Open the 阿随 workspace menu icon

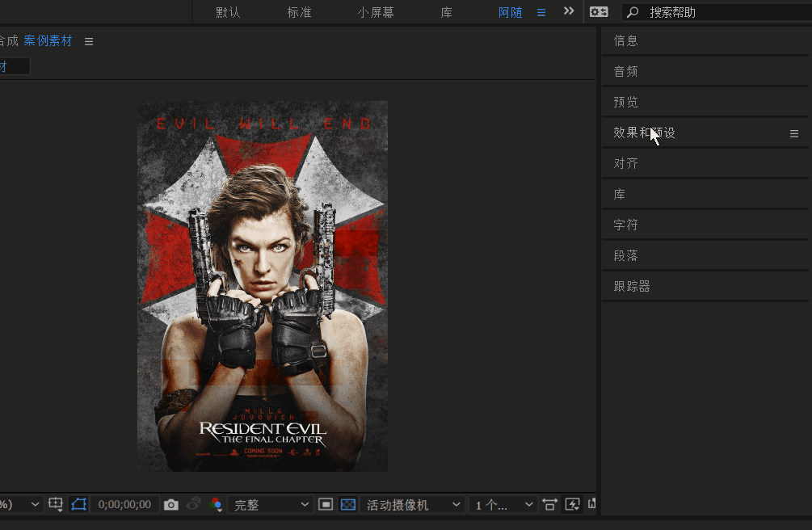pyautogui.click(x=541, y=12)
